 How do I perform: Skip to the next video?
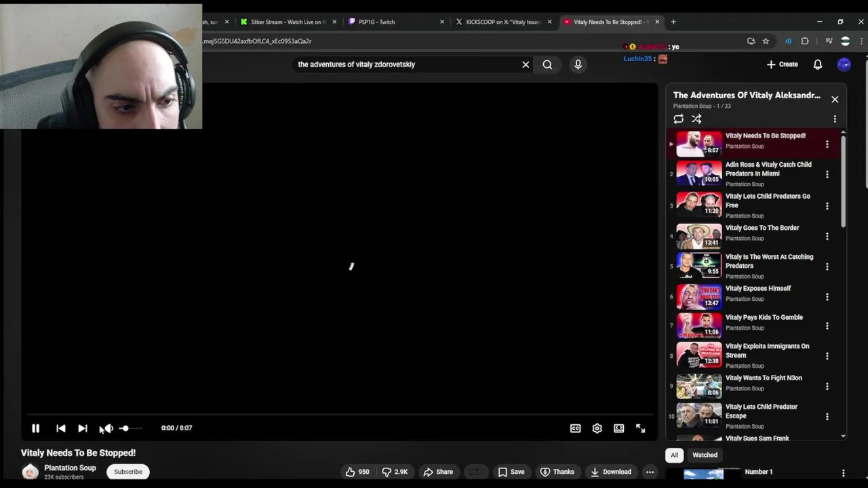pos(83,428)
